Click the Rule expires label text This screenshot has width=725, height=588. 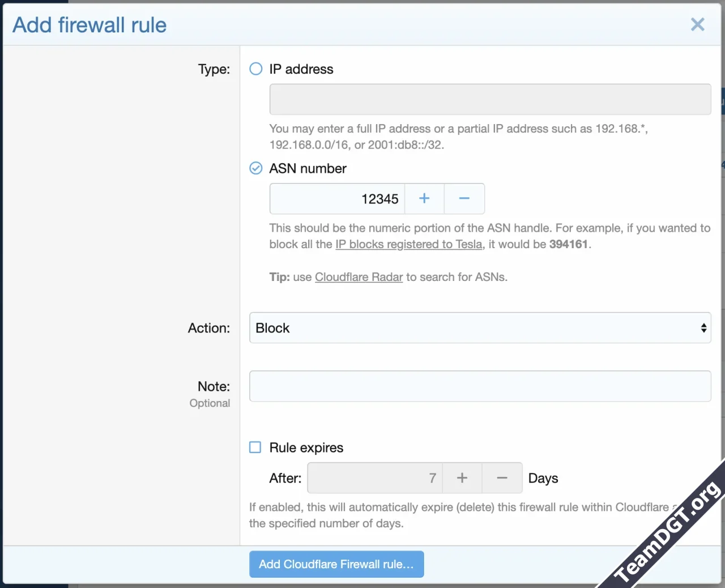[306, 448]
